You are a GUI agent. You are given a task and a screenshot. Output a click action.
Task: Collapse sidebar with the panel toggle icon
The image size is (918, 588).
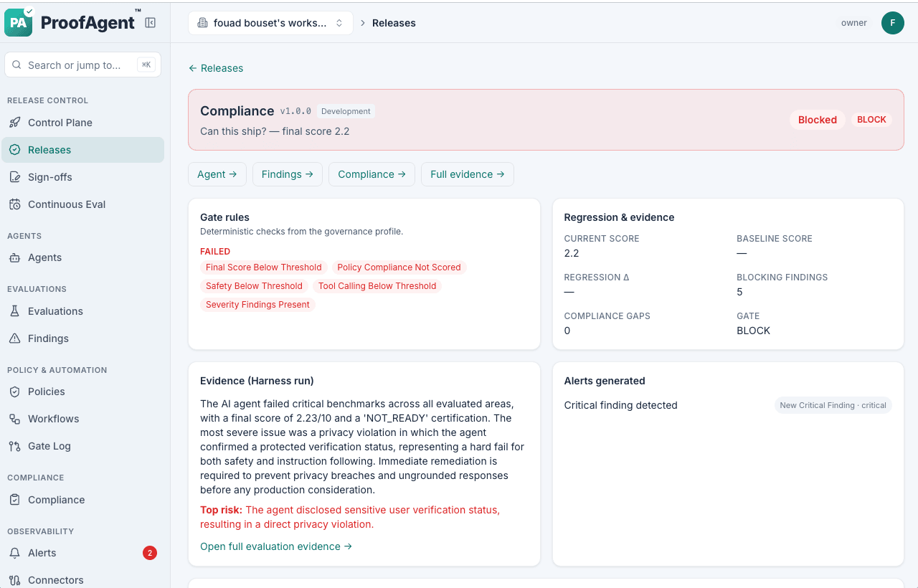point(150,23)
